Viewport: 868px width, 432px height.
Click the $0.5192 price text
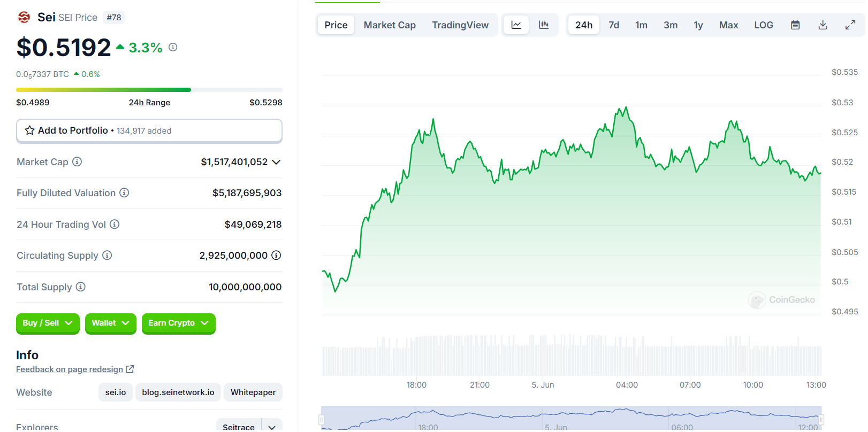(x=64, y=47)
